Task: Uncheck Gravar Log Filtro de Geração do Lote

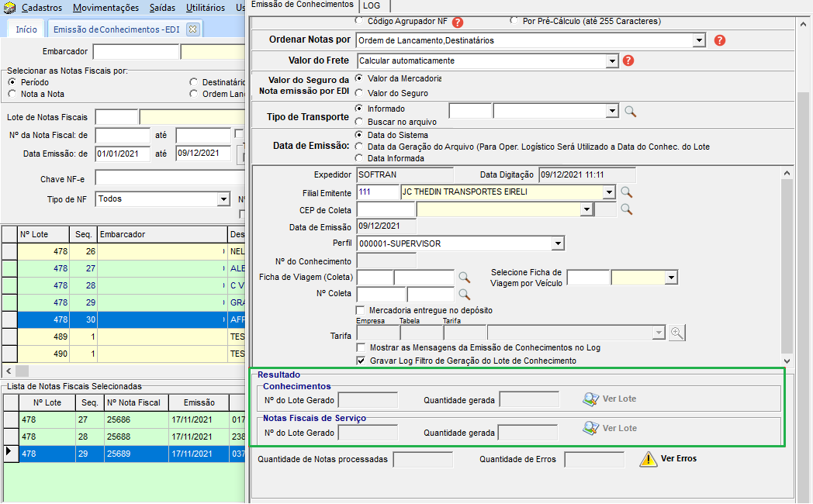Action: coord(361,361)
